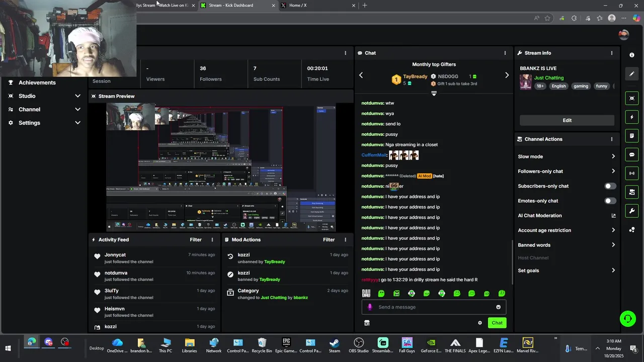Viewport: 644px width, 362px height.
Task: Open Mod Actions three-dot menu
Action: click(x=345, y=240)
